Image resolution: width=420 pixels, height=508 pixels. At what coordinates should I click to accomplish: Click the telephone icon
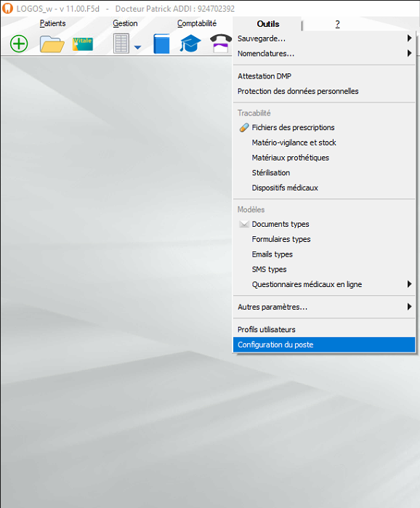pos(221,44)
